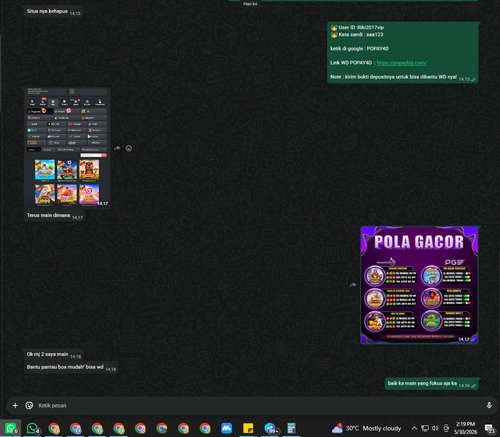
Task: Open Telegram with 99+ badge in taskbar
Action: tap(270, 428)
